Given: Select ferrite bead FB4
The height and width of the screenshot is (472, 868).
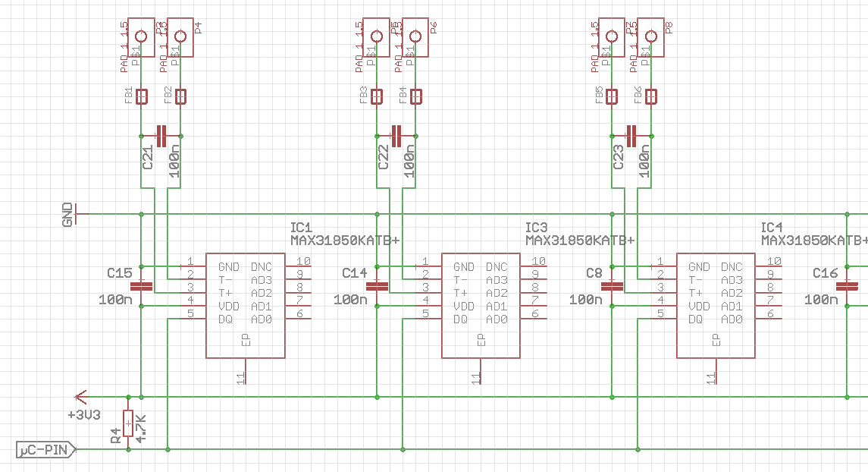Looking at the screenshot, I should tap(415, 97).
